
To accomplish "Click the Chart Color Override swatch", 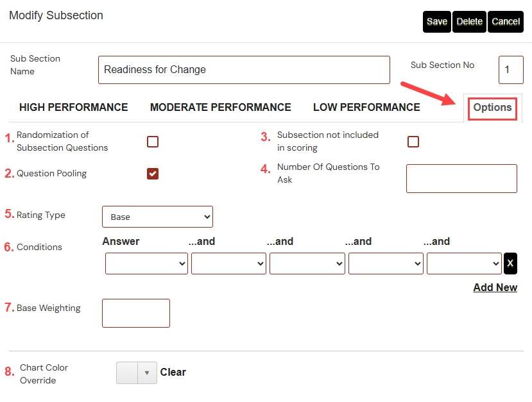I will [x=127, y=373].
